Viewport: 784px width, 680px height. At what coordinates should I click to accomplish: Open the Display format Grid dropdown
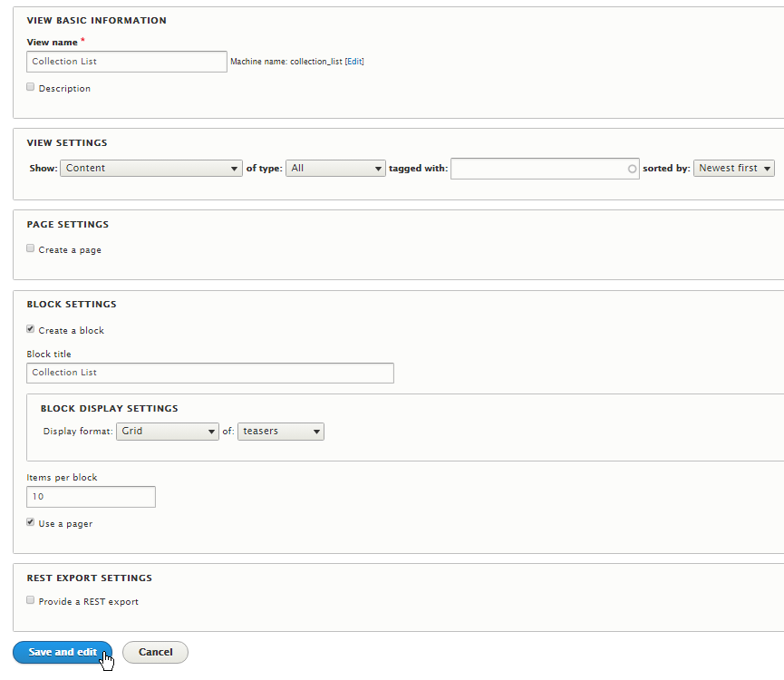pos(167,431)
